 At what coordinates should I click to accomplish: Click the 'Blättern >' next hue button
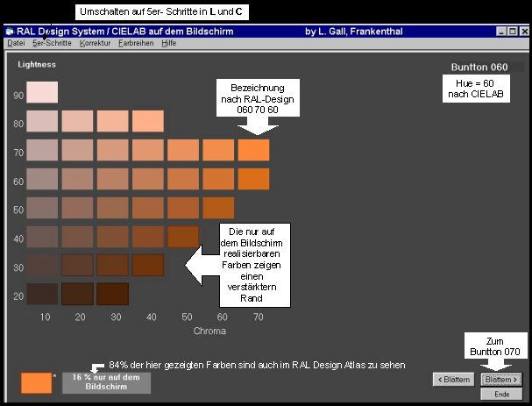click(502, 380)
